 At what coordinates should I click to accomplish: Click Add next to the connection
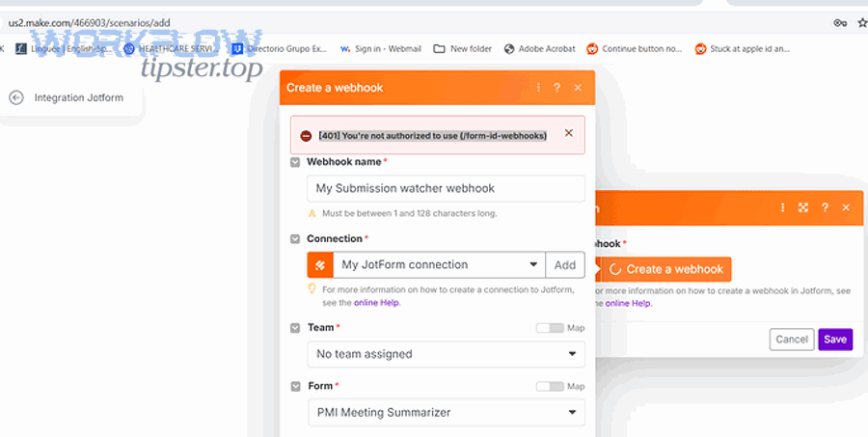565,264
